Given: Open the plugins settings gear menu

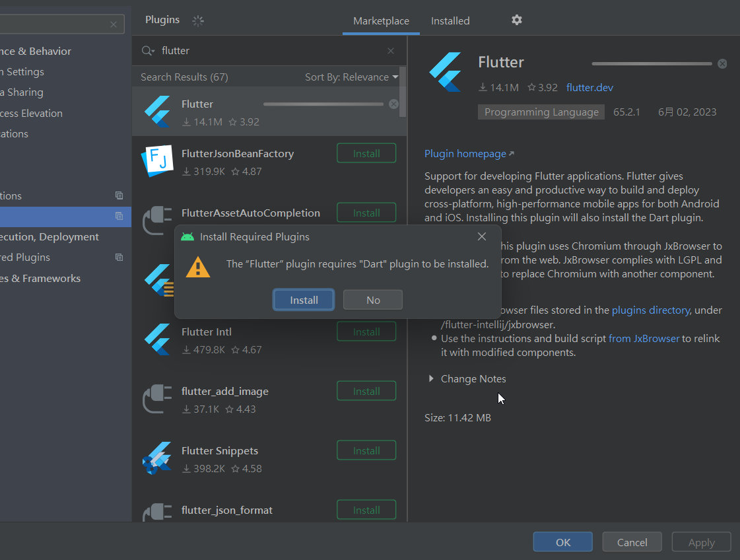Looking at the screenshot, I should coord(517,20).
